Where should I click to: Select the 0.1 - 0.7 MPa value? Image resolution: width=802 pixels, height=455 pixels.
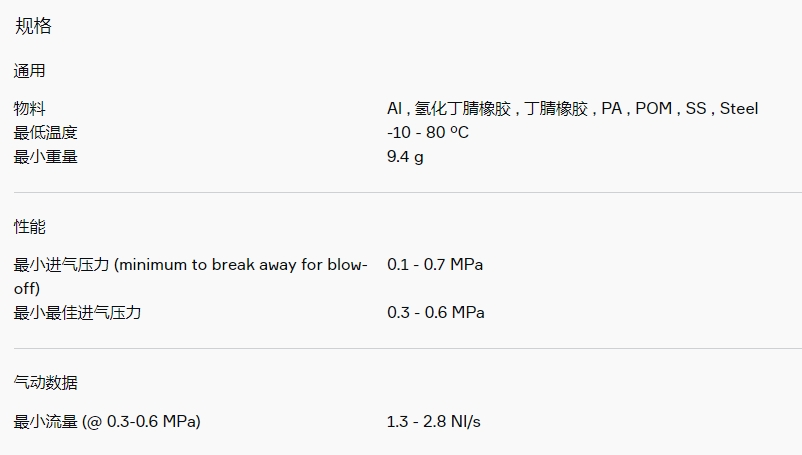coord(435,264)
